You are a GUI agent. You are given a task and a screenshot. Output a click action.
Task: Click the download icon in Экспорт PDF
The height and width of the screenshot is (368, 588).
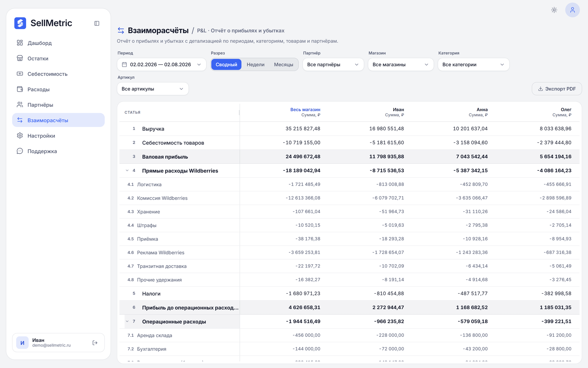541,89
